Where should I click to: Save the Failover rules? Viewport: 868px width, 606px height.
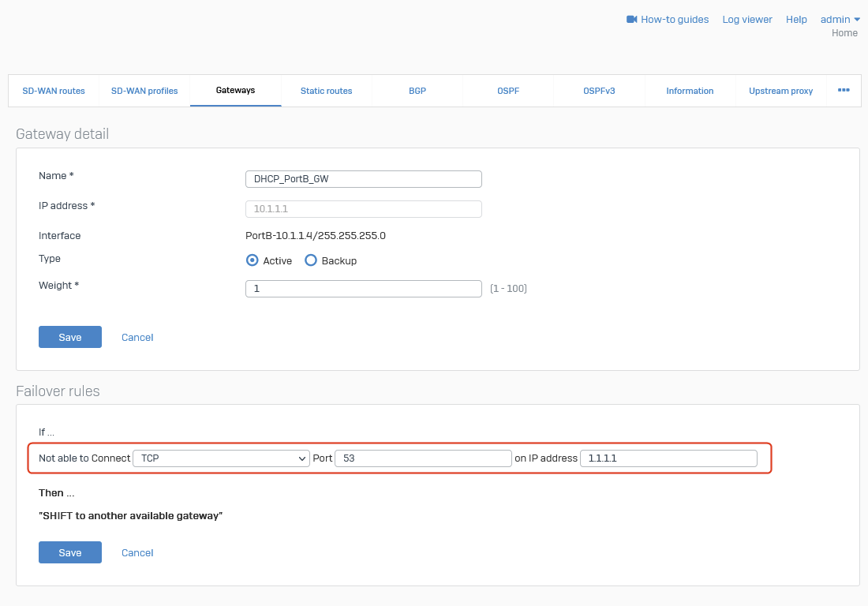70,552
